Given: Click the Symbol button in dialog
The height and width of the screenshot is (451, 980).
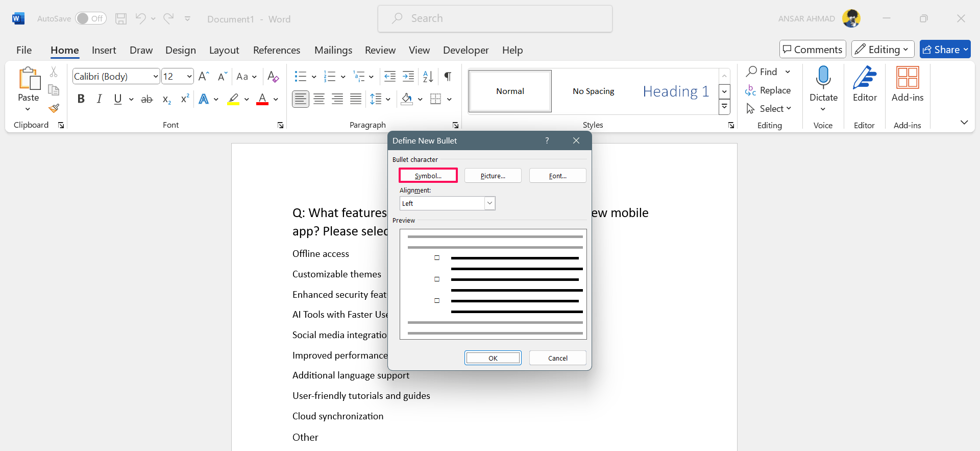Looking at the screenshot, I should pos(428,175).
